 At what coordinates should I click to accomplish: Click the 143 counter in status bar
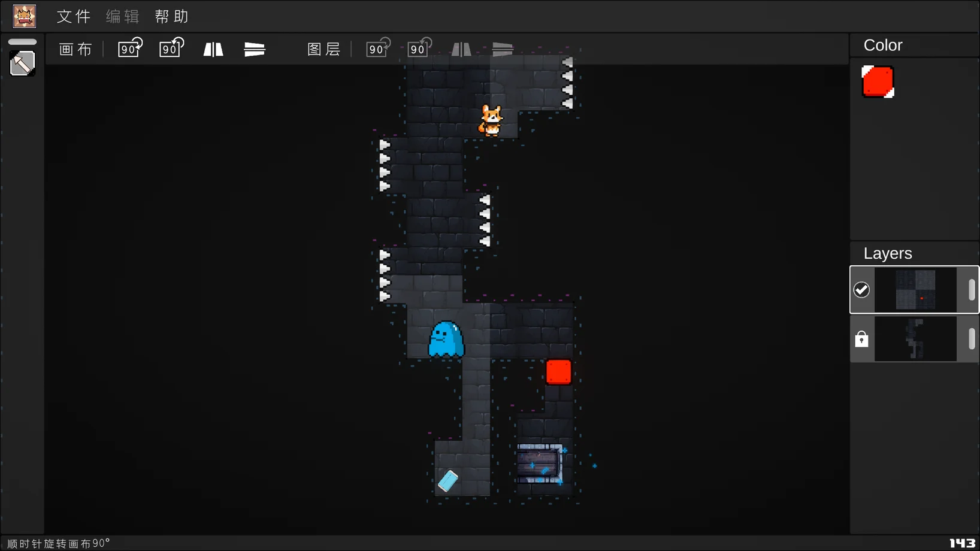point(962,543)
